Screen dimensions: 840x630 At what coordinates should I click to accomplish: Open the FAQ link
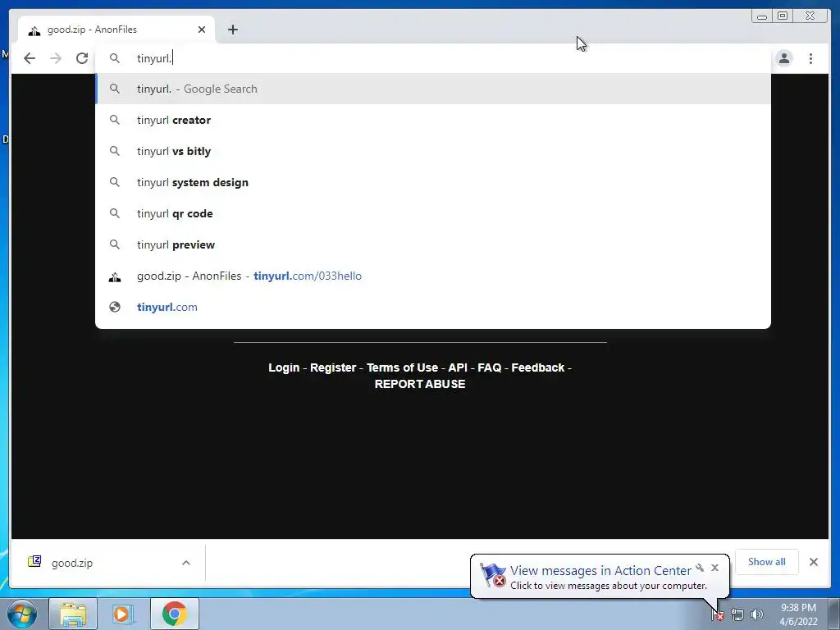click(490, 367)
